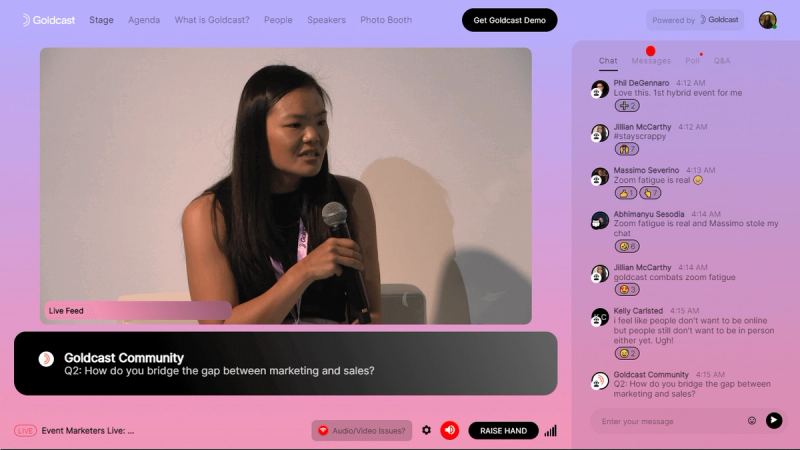The image size is (800, 450).
Task: Click the Get Goldcast Demo button
Action: [x=509, y=20]
